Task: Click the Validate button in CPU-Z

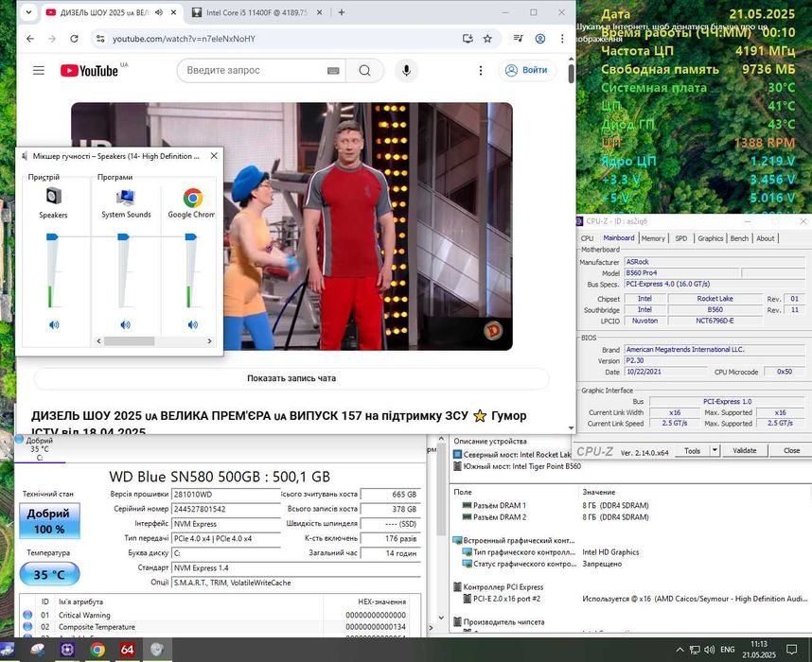Action: pos(744,450)
